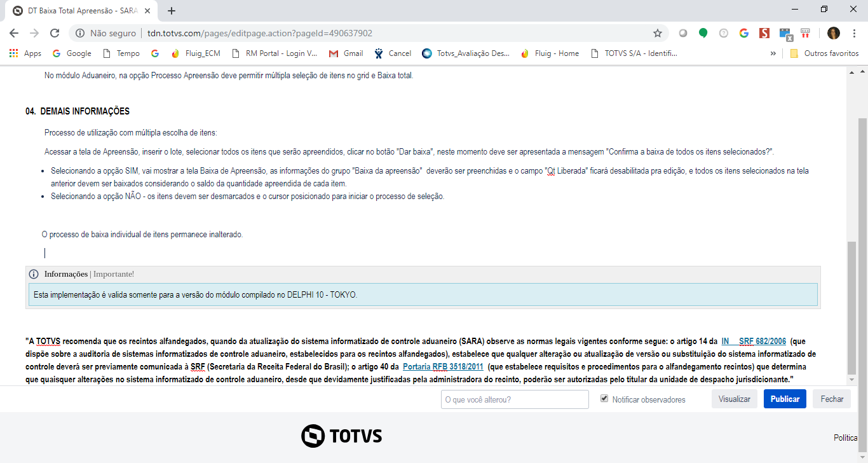This screenshot has height=463, width=868.
Task: Click the Fechar button
Action: [832, 399]
